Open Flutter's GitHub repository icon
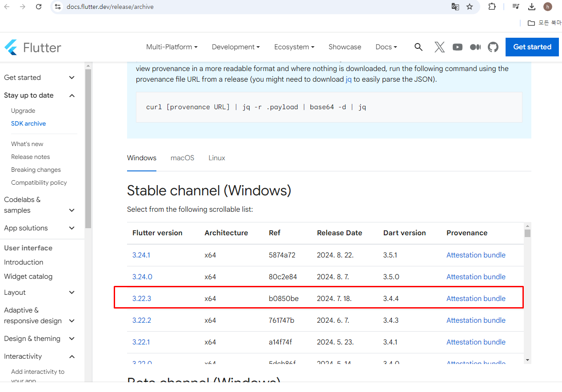562x392 pixels. tap(493, 47)
